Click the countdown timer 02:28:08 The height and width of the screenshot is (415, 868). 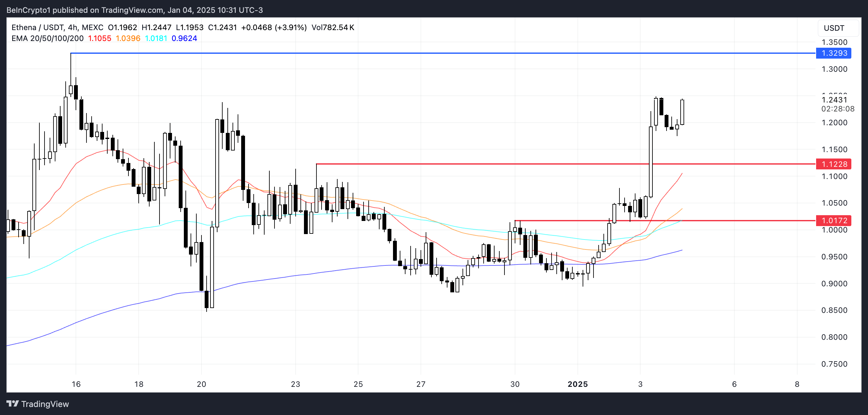click(838, 109)
